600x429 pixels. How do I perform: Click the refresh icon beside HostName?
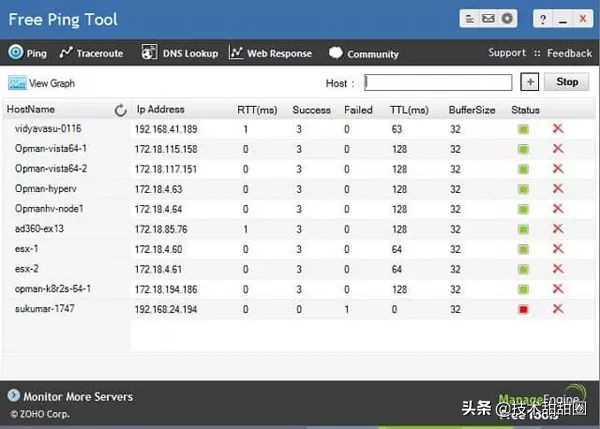coord(121,110)
